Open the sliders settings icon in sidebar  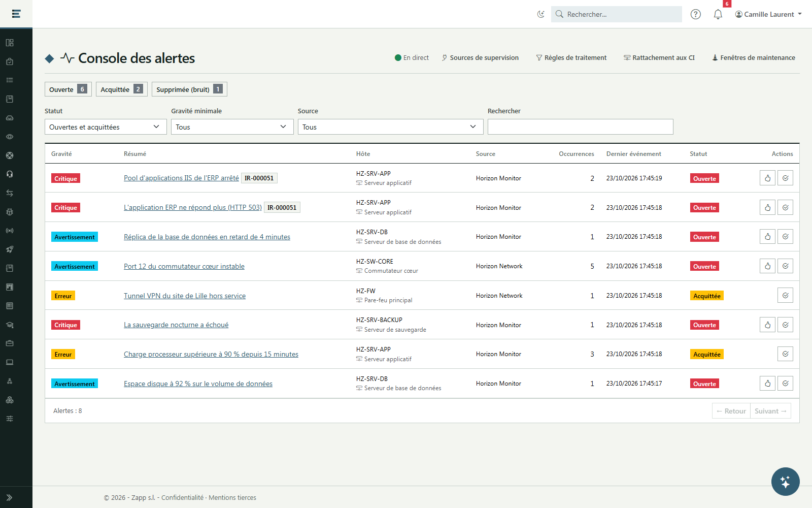(10, 419)
